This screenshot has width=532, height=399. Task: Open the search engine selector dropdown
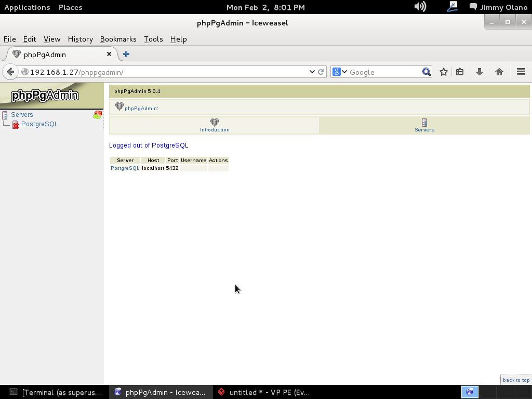click(339, 72)
